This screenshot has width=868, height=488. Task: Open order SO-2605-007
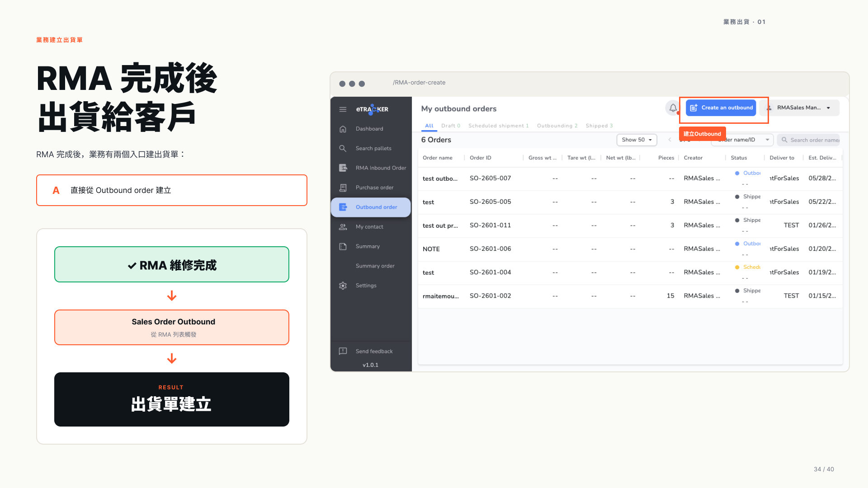pyautogui.click(x=490, y=178)
